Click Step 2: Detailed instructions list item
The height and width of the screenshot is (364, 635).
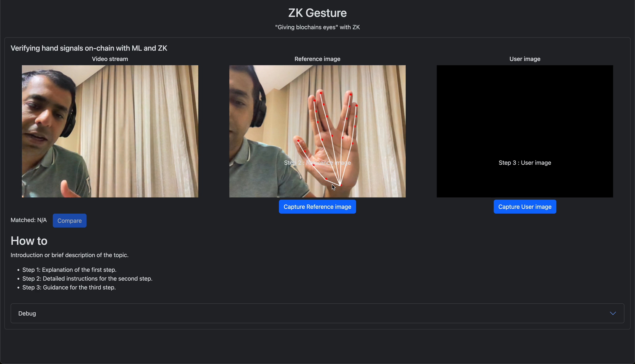(87, 279)
